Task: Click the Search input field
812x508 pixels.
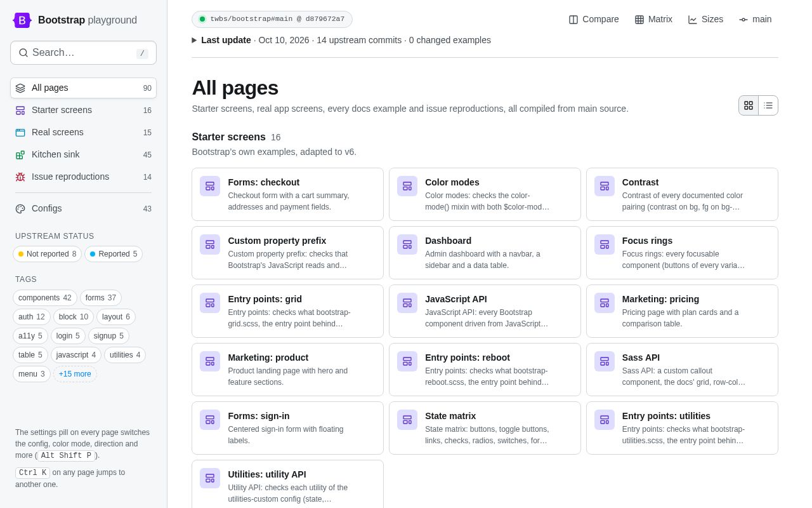Action: (83, 53)
